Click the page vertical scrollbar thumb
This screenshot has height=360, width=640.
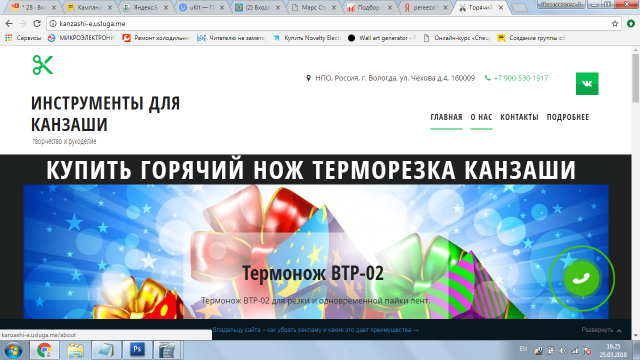pyautogui.click(x=636, y=78)
